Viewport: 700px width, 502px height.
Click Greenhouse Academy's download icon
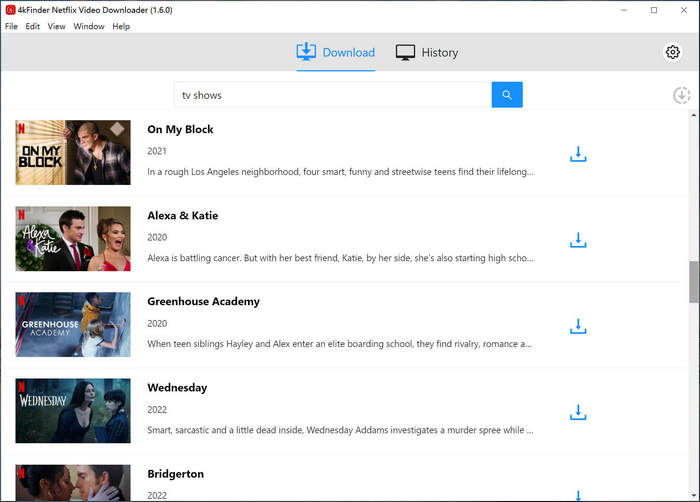coord(578,326)
